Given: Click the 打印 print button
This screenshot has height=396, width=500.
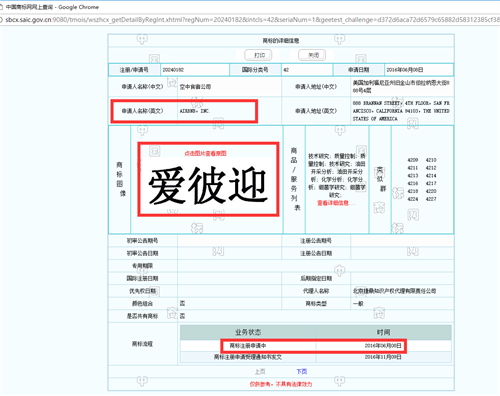Looking at the screenshot, I should [x=258, y=55].
